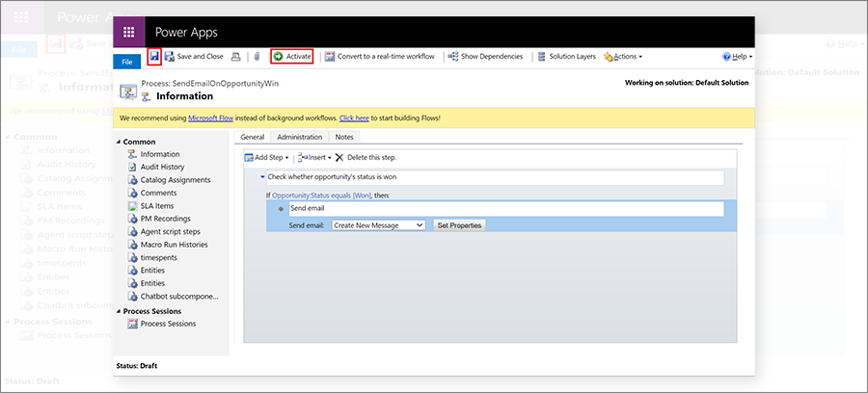Screen dimensions: 868x393
Task: Open the Opportunity:Status equals [Won] condition
Action: (321, 196)
